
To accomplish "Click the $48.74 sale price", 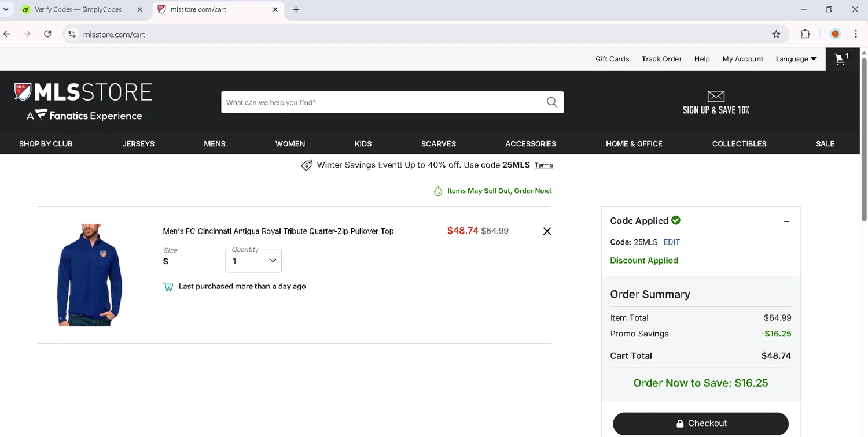I will [463, 231].
